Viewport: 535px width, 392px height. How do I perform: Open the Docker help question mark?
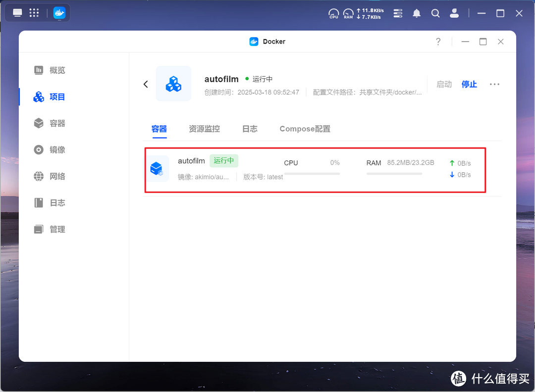[438, 42]
